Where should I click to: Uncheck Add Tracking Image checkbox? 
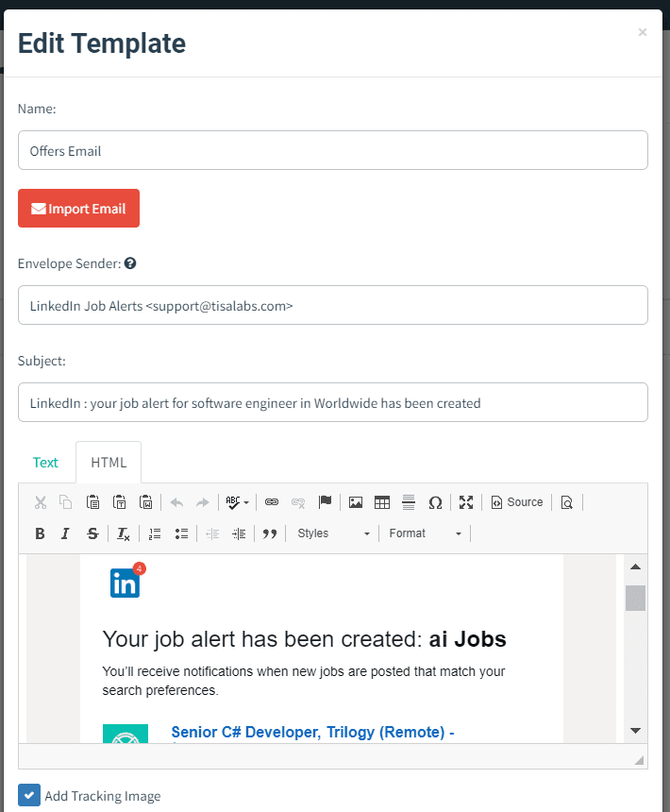click(29, 795)
